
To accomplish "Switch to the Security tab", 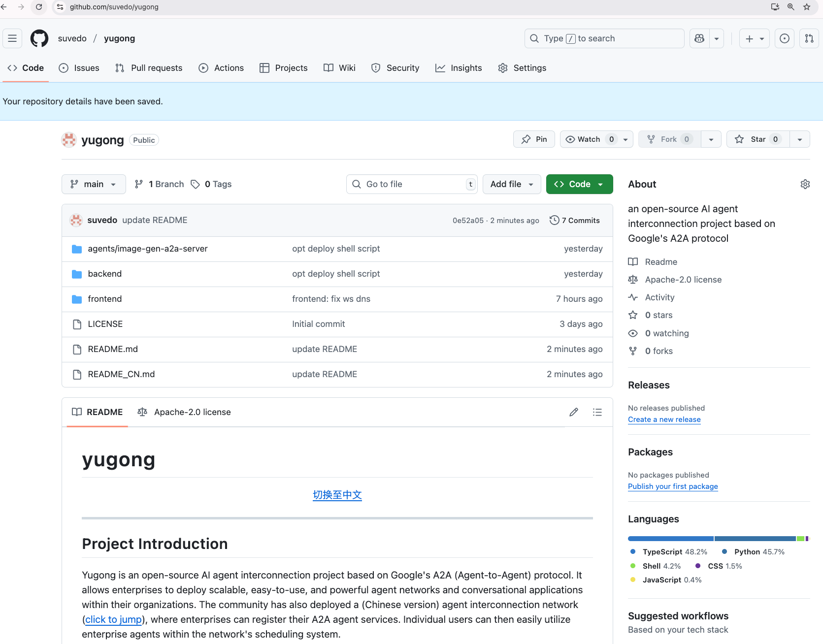I will pos(395,68).
